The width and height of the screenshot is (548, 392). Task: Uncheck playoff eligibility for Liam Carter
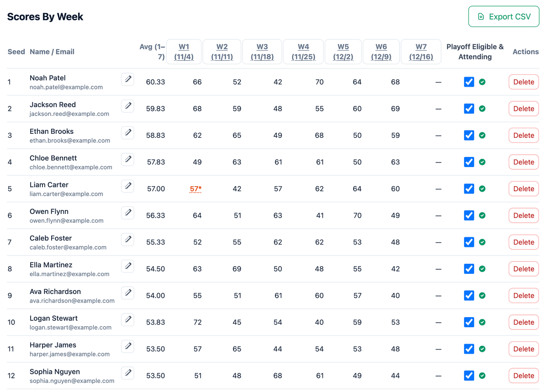point(469,189)
